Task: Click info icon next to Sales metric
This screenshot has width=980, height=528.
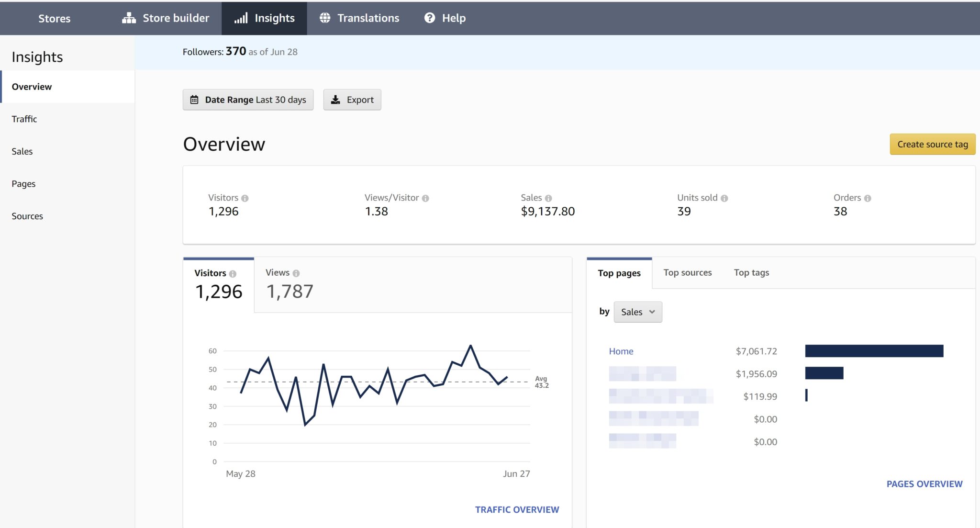Action: pyautogui.click(x=548, y=198)
